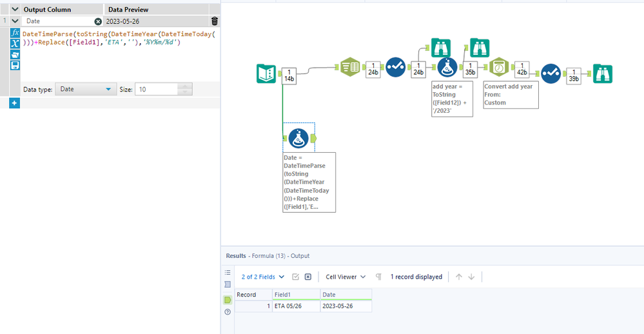Select the DateTime tool labeled Convert add year
This screenshot has width=644, height=334.
pyautogui.click(x=499, y=67)
